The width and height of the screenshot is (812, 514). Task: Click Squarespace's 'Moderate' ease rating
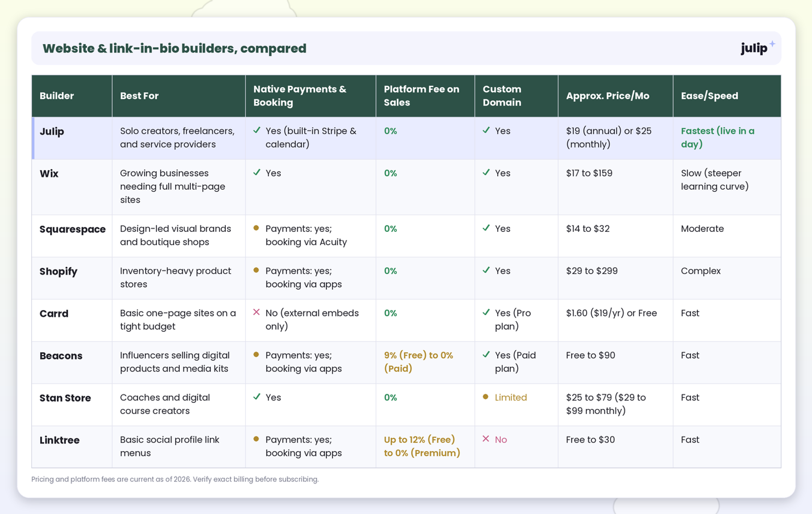[702, 229]
